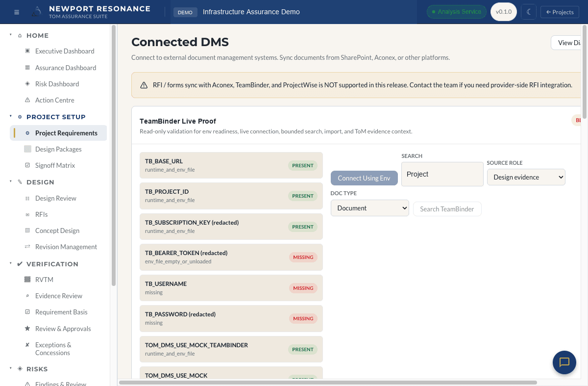Viewport: 588px width, 386px height.
Task: Click the TB_SUBSCRIPTION_KEY PRESENT badge
Action: pos(303,227)
